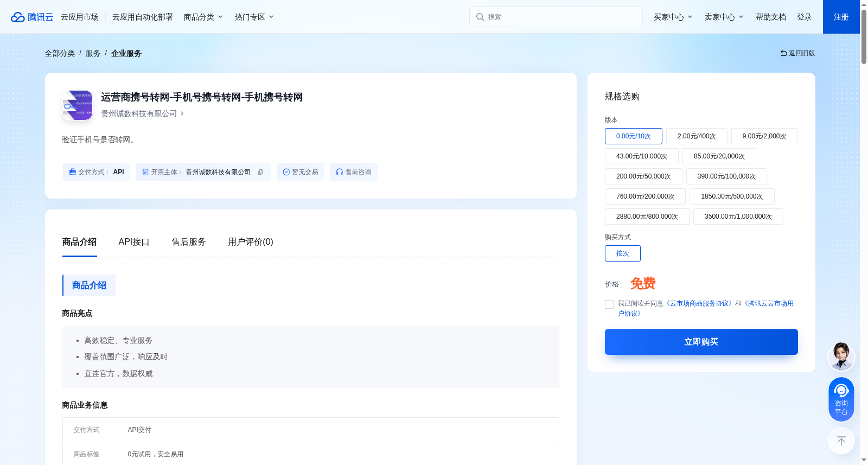Click the 商品介绍 section anchor
The image size is (868, 465).
pyautogui.click(x=89, y=285)
